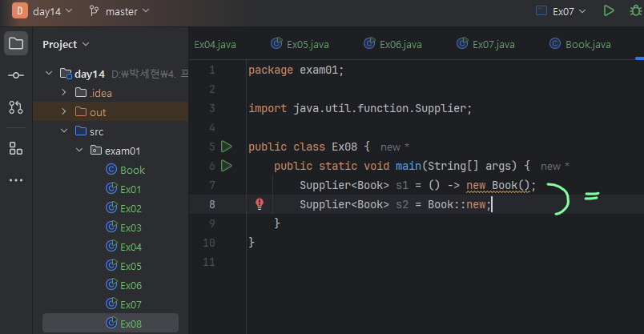Run the Ex07 configuration

coord(609,11)
